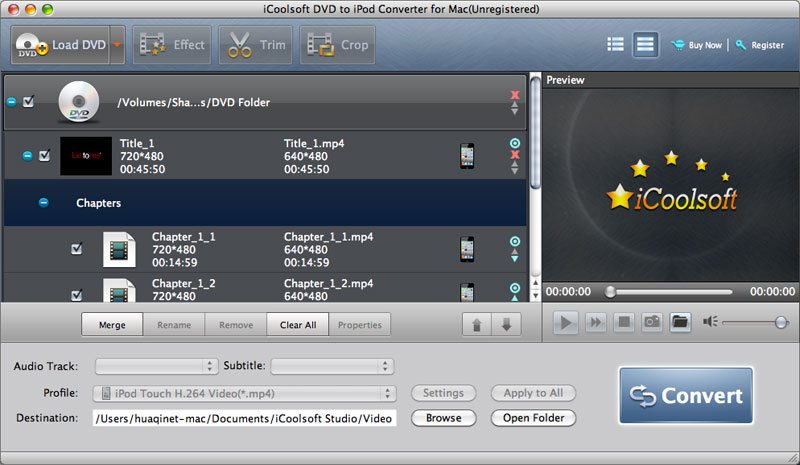Click Merge in the action bar
This screenshot has width=800, height=465.
click(x=112, y=325)
